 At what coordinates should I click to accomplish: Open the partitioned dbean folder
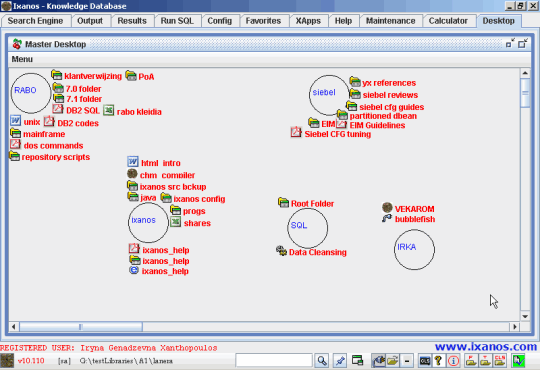pyautogui.click(x=376, y=115)
